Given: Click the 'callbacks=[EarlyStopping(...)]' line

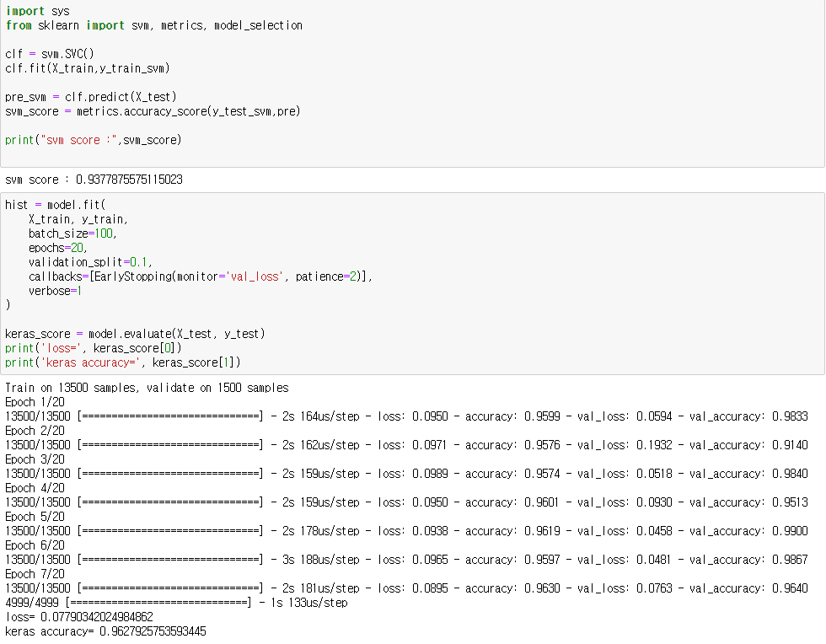Looking at the screenshot, I should [x=201, y=276].
